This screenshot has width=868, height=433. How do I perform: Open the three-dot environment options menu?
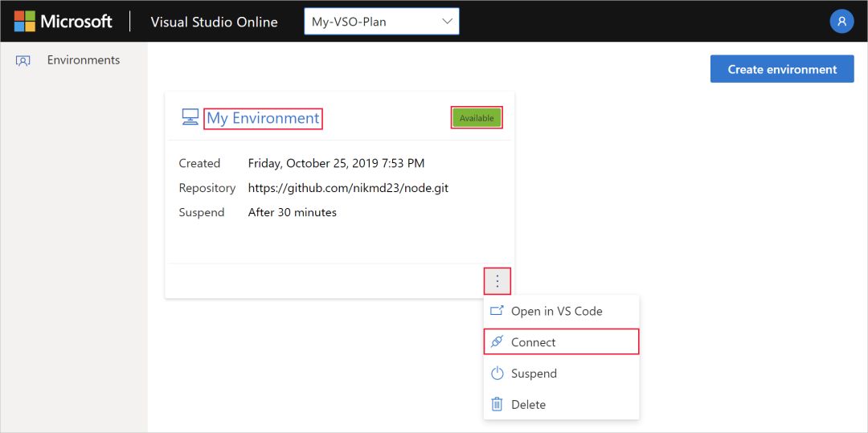pyautogui.click(x=497, y=281)
